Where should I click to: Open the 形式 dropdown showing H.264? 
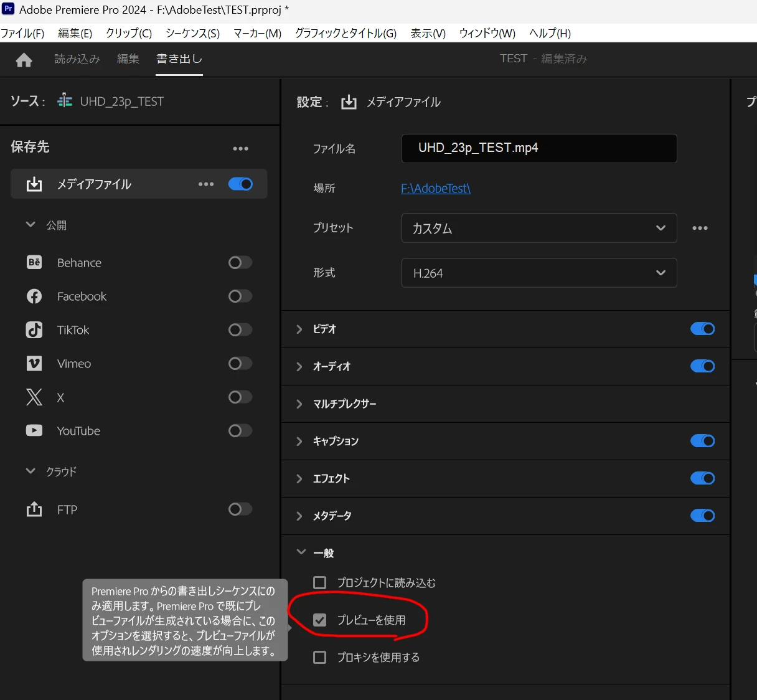click(x=539, y=273)
